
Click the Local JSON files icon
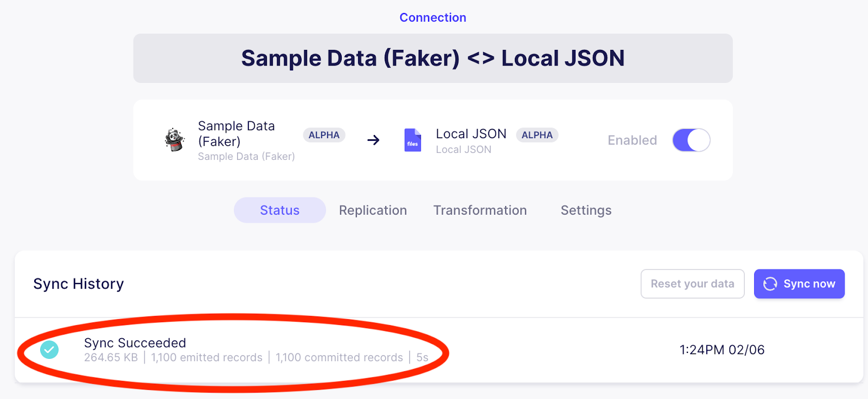point(413,140)
